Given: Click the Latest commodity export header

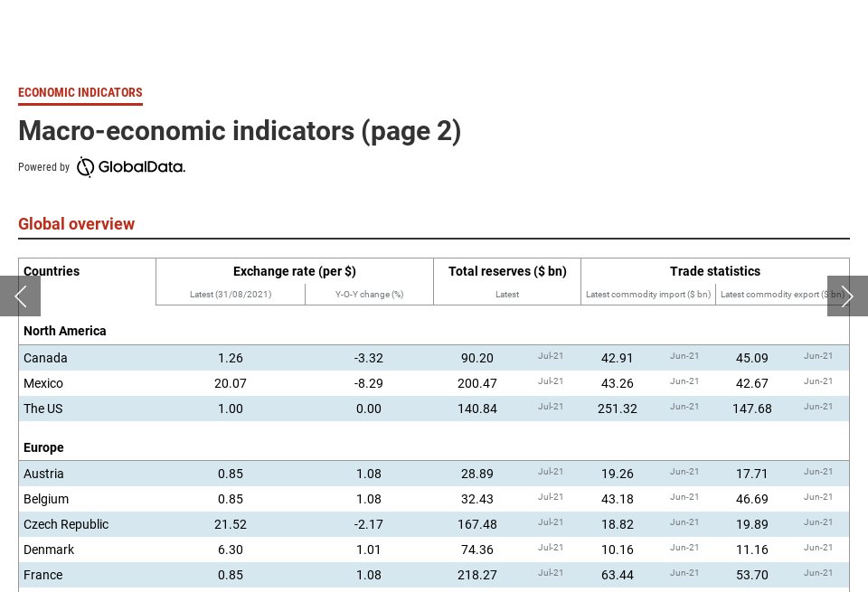Looking at the screenshot, I should (783, 295).
